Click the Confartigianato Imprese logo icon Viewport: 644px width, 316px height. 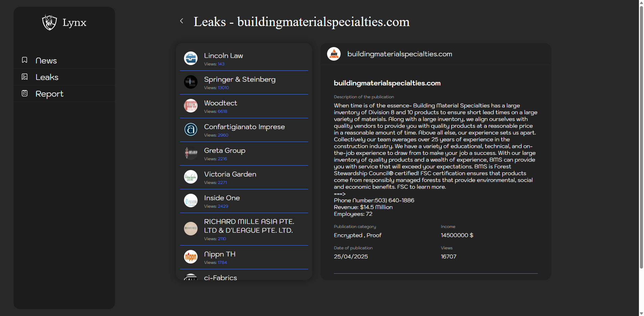[191, 129]
